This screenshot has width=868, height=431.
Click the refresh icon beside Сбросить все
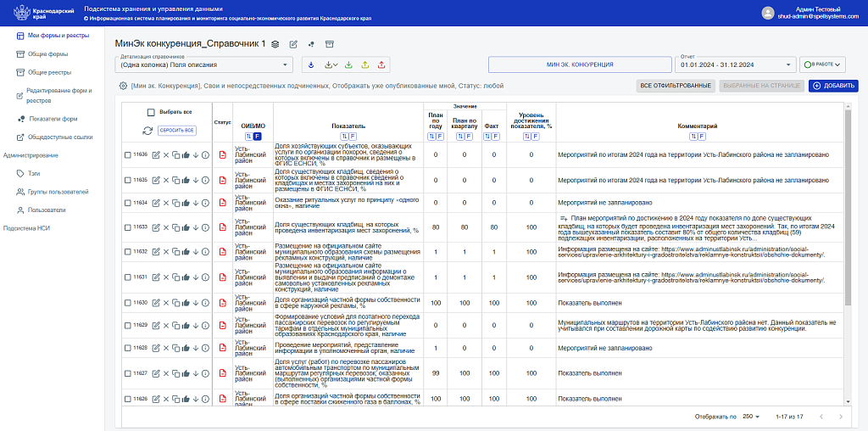(x=147, y=131)
